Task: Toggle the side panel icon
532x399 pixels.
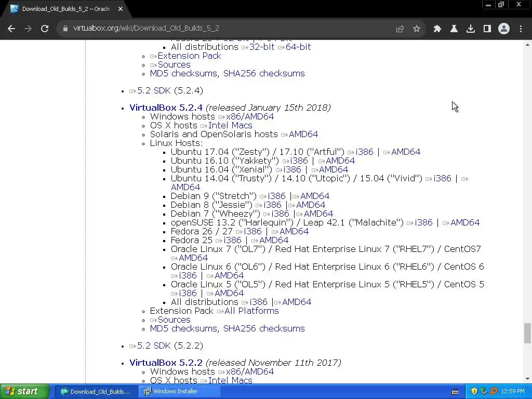Action: click(x=487, y=29)
